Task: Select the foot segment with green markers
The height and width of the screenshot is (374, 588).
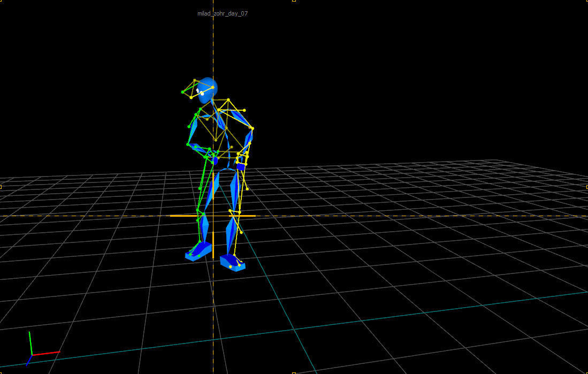Action: [x=198, y=251]
